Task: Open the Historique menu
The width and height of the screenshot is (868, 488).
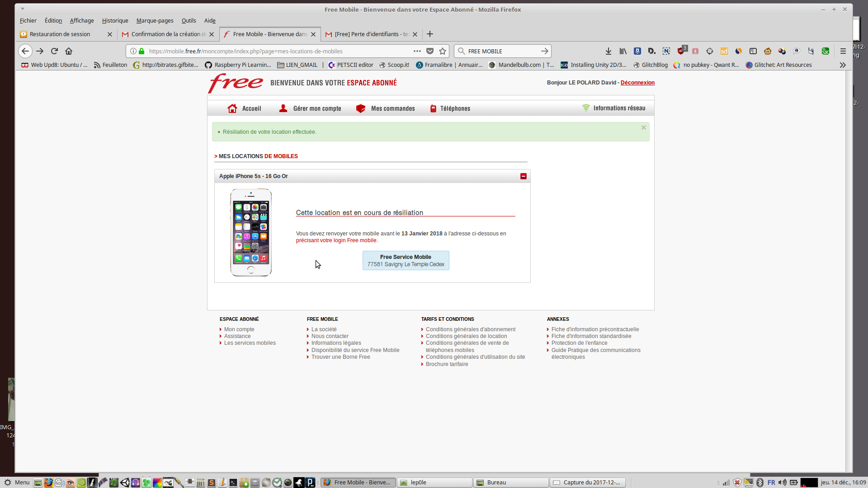Action: [115, 20]
